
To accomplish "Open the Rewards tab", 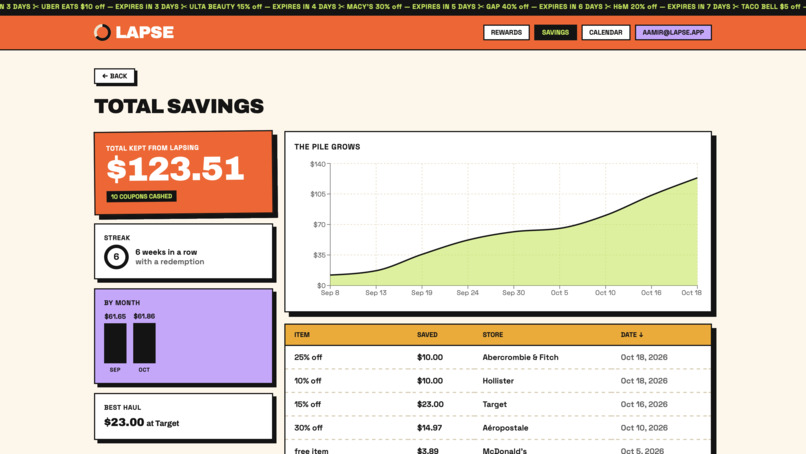I will (506, 32).
